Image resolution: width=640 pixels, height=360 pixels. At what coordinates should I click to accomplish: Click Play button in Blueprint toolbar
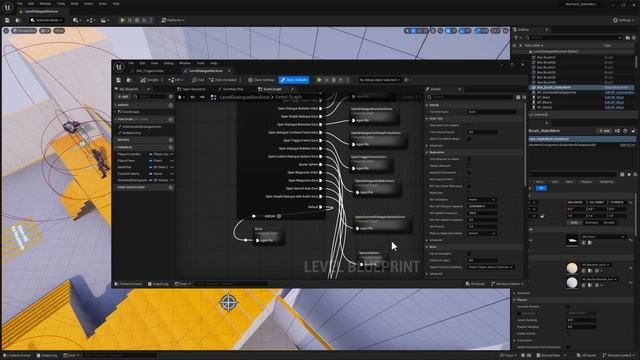point(320,80)
